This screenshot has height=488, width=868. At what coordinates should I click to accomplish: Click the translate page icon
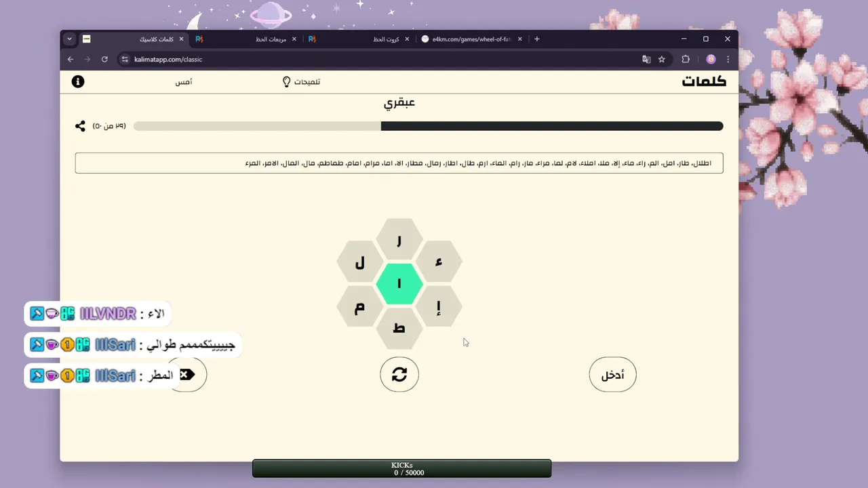click(646, 60)
